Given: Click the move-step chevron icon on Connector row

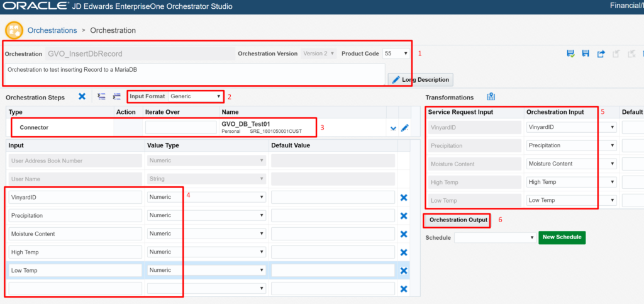Looking at the screenshot, I should 393,128.
